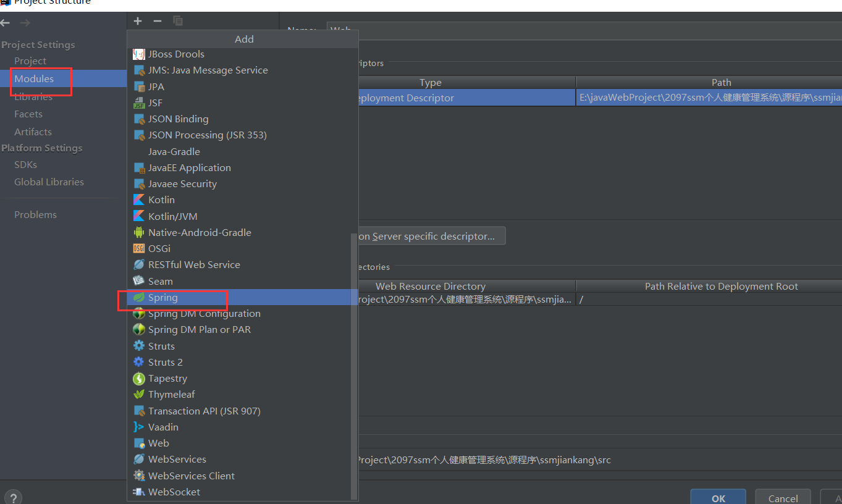Screen dimensions: 842x504
Task: Click Server specific descriptor button
Action: coord(431,236)
